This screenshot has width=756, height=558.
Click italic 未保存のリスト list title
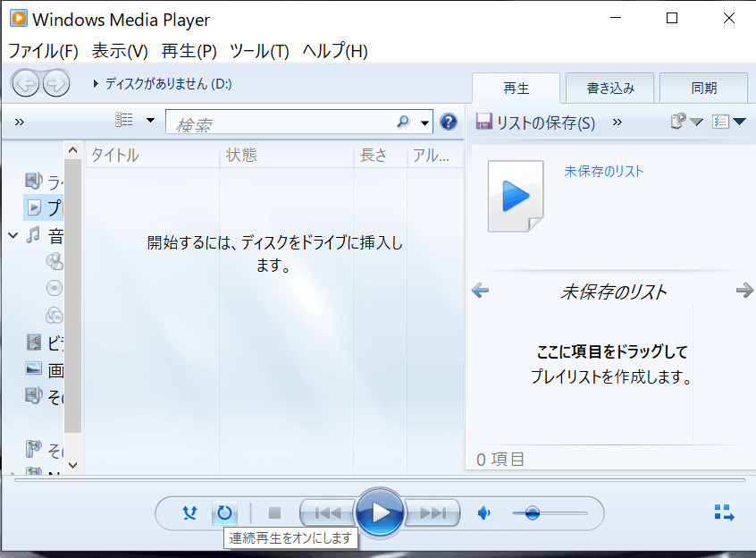[x=613, y=292]
